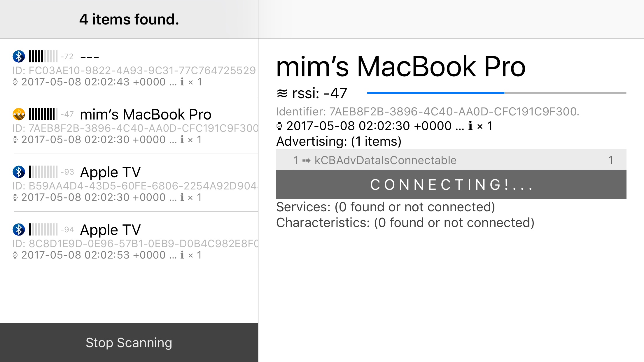
Task: Click the signal bars for mim's MacBook Pro in list
Action: tap(43, 114)
